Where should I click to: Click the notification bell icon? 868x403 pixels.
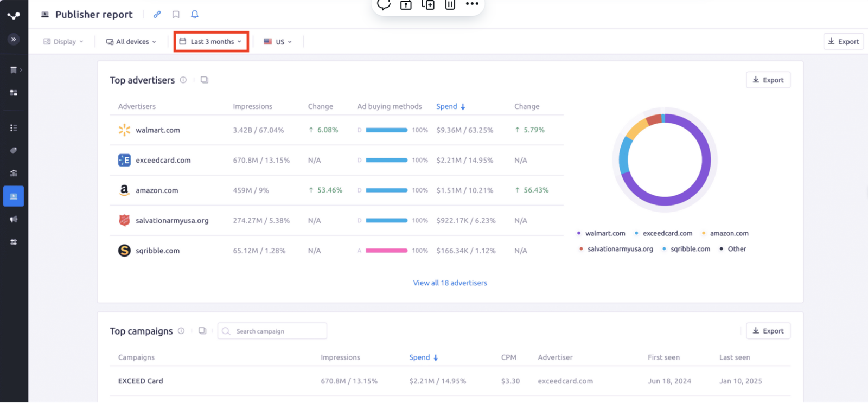click(x=194, y=15)
